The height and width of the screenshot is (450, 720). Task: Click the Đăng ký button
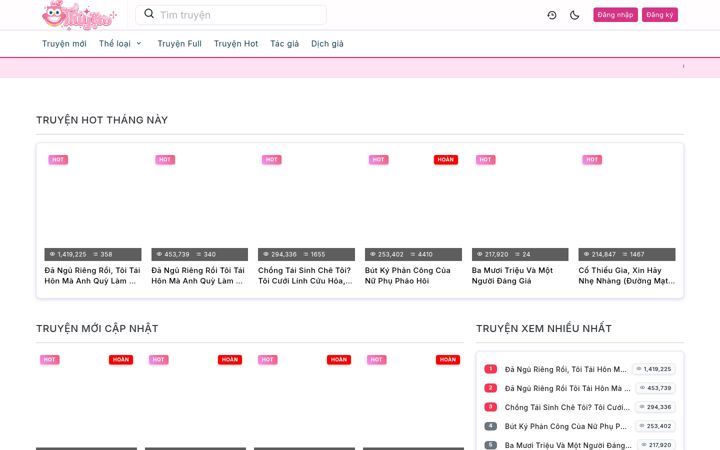coord(659,15)
